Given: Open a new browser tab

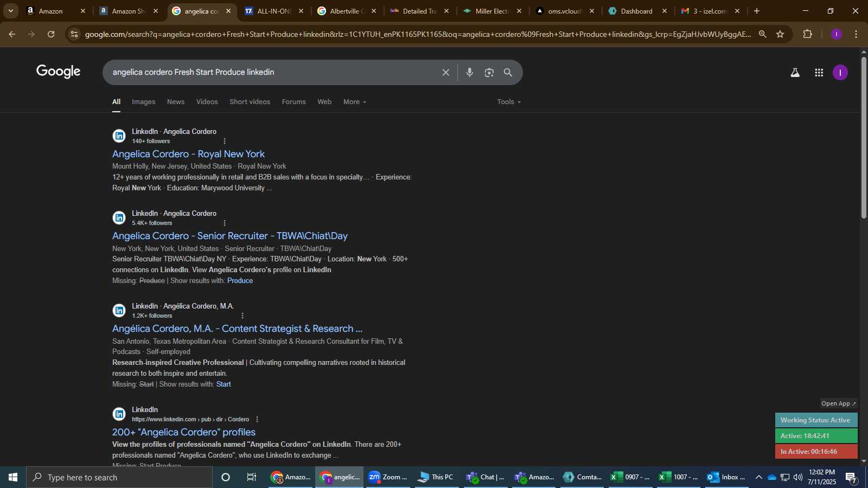Looking at the screenshot, I should (x=756, y=11).
